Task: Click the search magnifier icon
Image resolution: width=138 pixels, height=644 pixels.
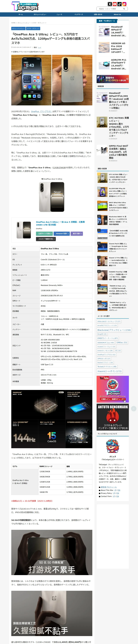Action: click(x=124, y=9)
